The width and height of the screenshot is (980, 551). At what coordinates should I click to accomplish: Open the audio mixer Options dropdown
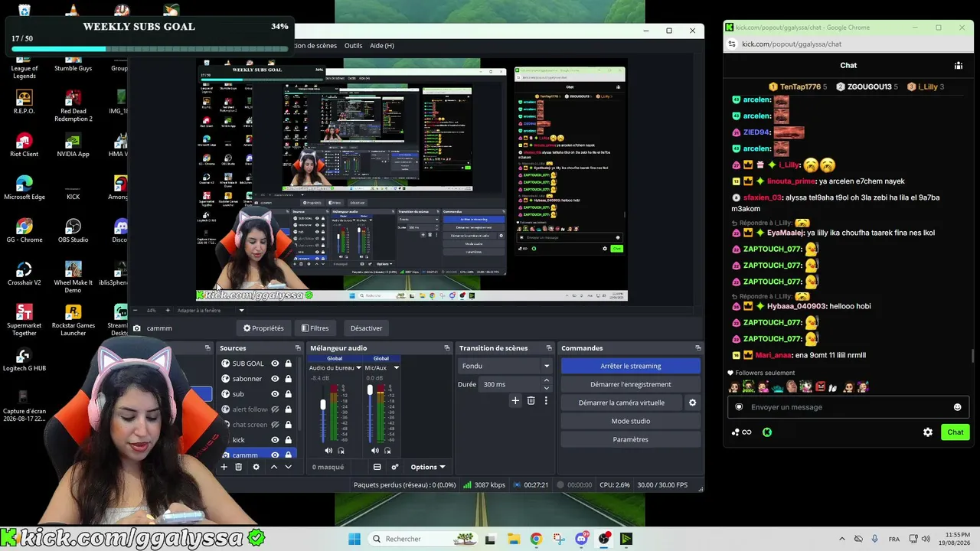tap(427, 467)
